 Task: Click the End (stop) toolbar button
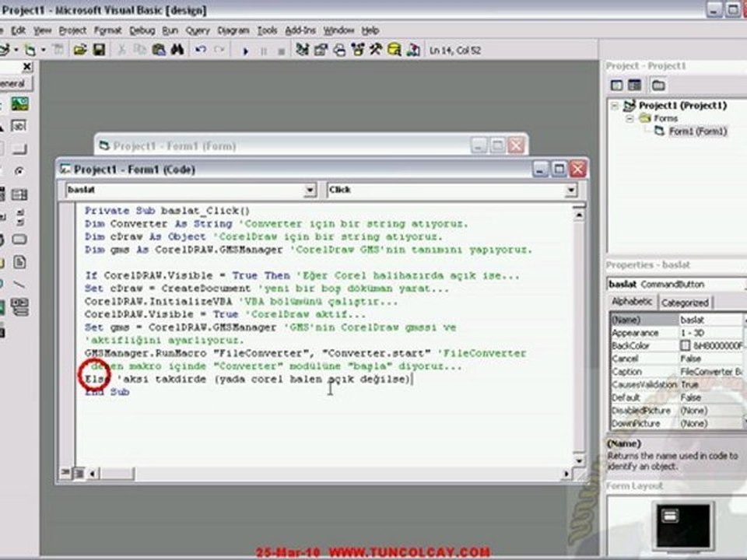(x=281, y=51)
